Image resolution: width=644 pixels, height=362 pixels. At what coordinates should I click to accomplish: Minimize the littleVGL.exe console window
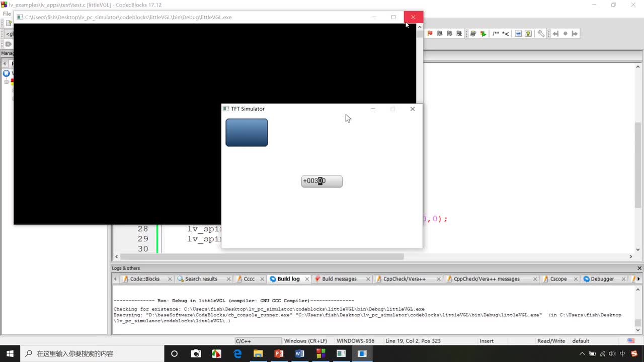[374, 17]
